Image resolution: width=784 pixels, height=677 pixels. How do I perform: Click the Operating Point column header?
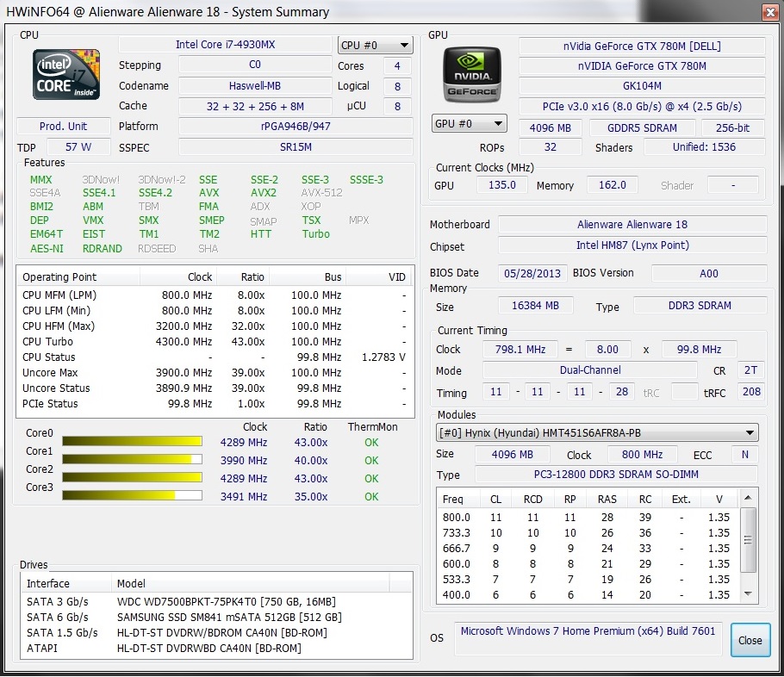78,277
